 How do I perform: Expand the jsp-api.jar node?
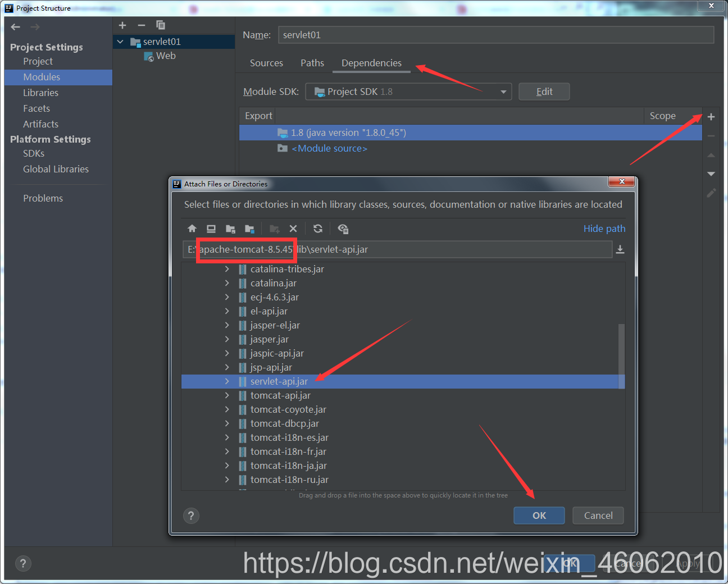coord(227,367)
